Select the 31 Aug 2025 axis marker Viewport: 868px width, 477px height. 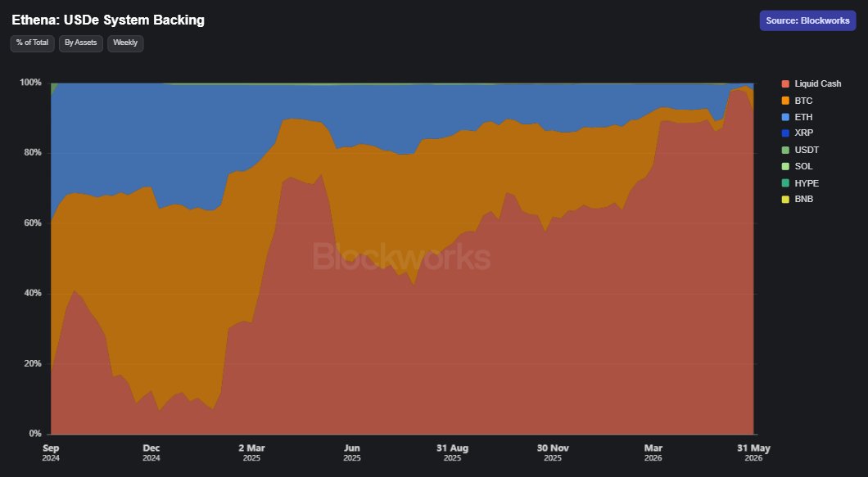[x=452, y=452]
